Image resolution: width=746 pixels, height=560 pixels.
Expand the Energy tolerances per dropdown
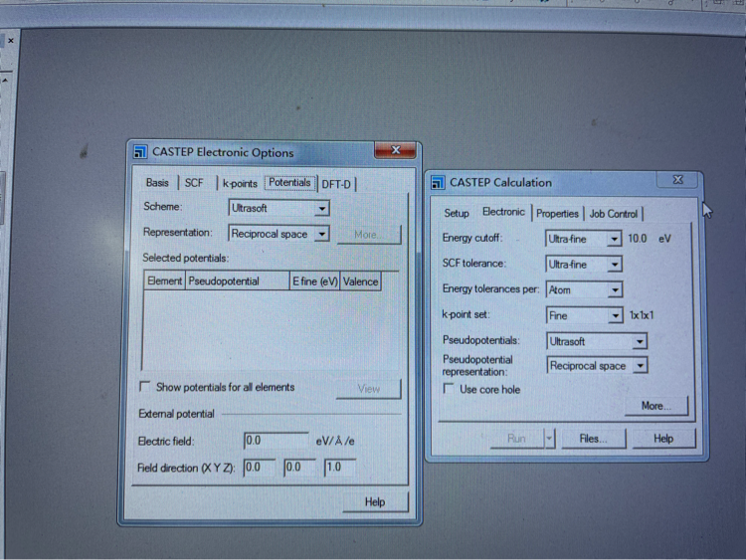point(615,289)
